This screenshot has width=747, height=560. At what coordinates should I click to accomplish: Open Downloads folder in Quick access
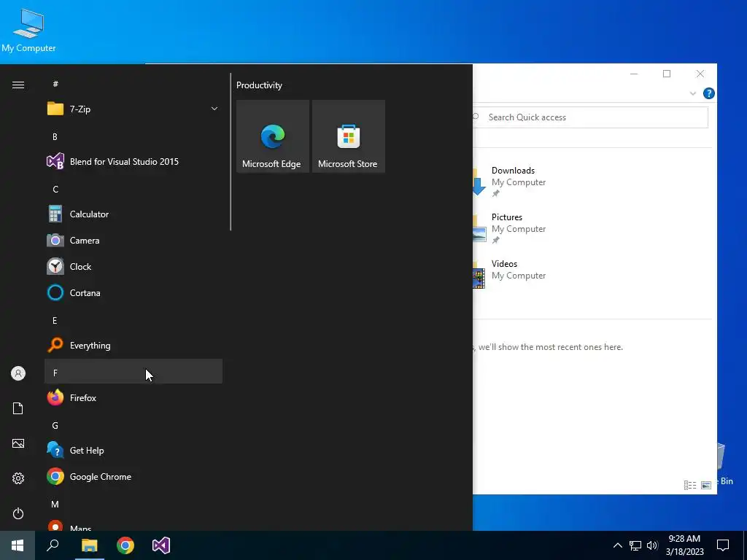pos(510,181)
